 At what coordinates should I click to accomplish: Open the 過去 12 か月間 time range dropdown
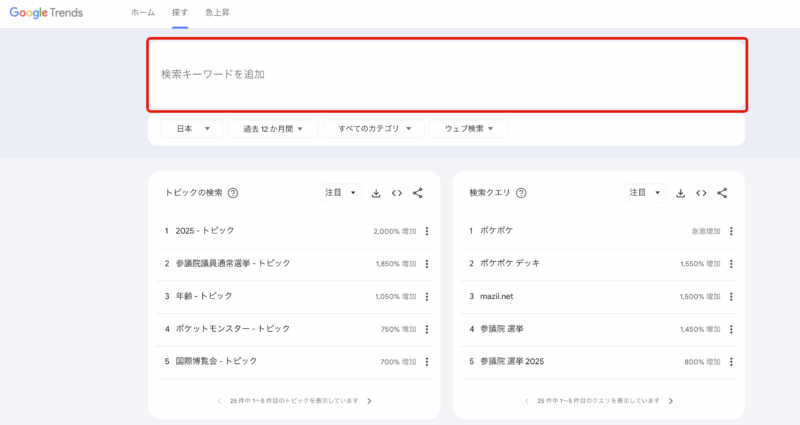273,129
